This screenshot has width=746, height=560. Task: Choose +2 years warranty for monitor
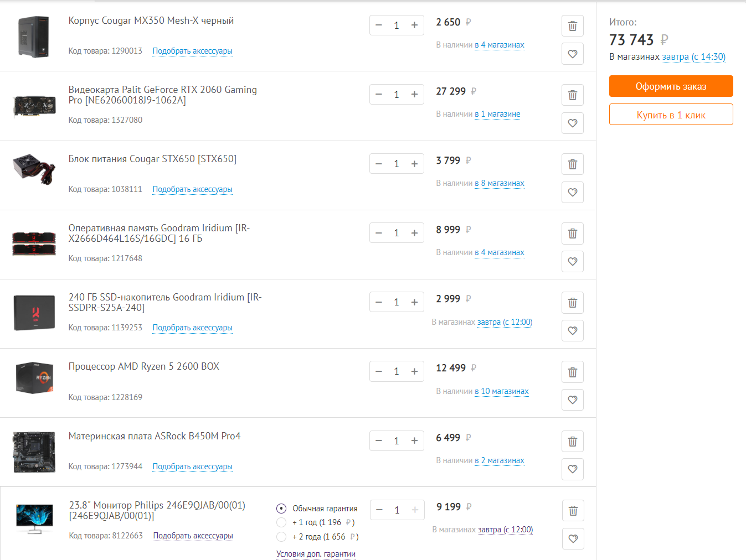click(x=281, y=537)
